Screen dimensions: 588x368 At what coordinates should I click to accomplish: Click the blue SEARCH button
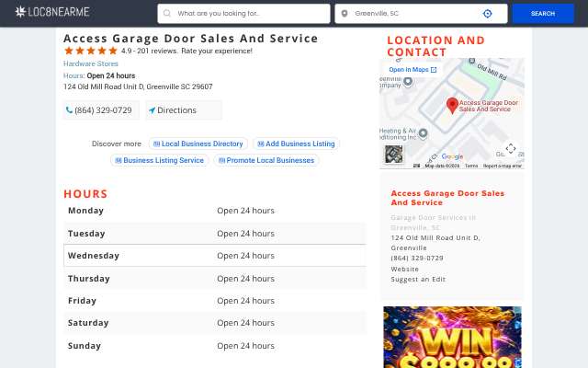tap(543, 14)
